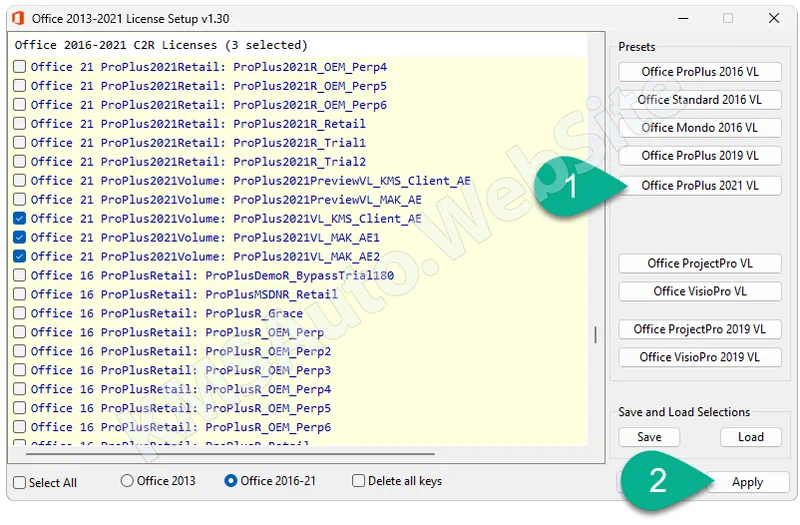
Task: Uncheck ProPlus2021VL_KMS_Client_AE license
Action: pyautogui.click(x=20, y=218)
